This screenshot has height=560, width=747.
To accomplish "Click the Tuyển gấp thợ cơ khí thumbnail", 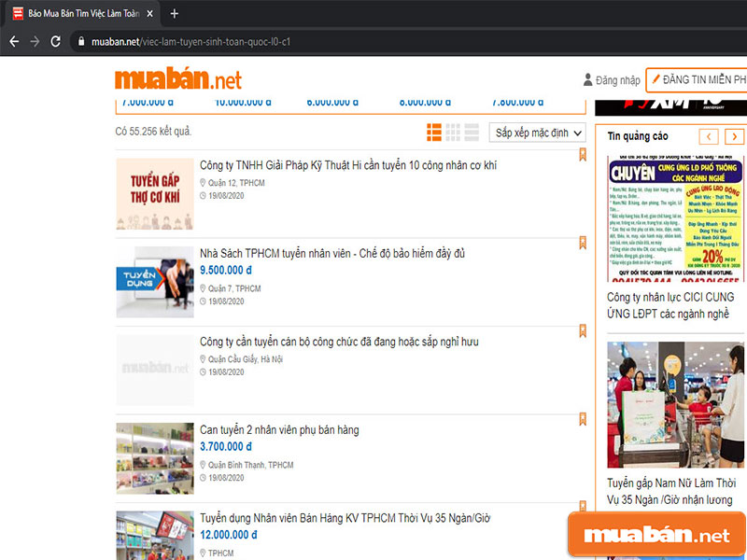I will point(155,194).
